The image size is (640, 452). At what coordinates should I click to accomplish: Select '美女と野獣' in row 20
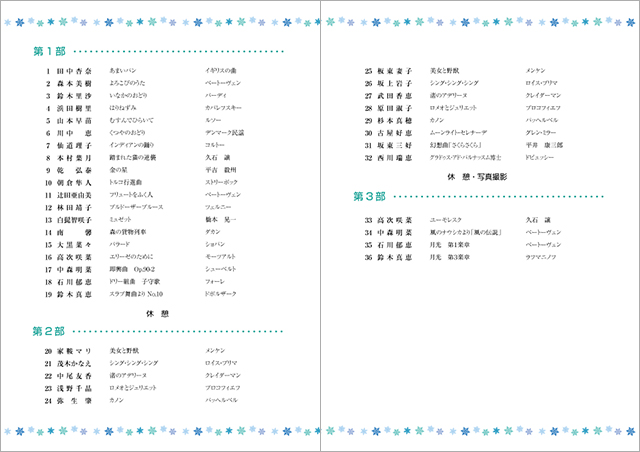pos(124,351)
